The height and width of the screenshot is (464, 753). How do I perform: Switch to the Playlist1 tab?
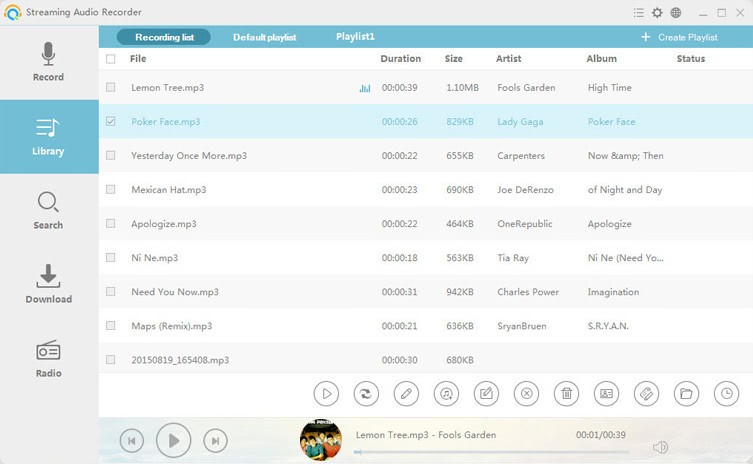pyautogui.click(x=355, y=37)
